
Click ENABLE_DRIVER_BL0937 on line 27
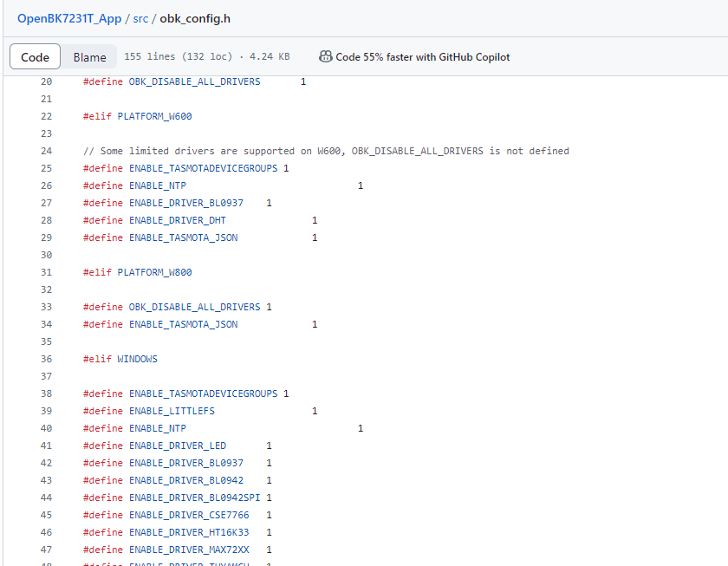point(186,203)
